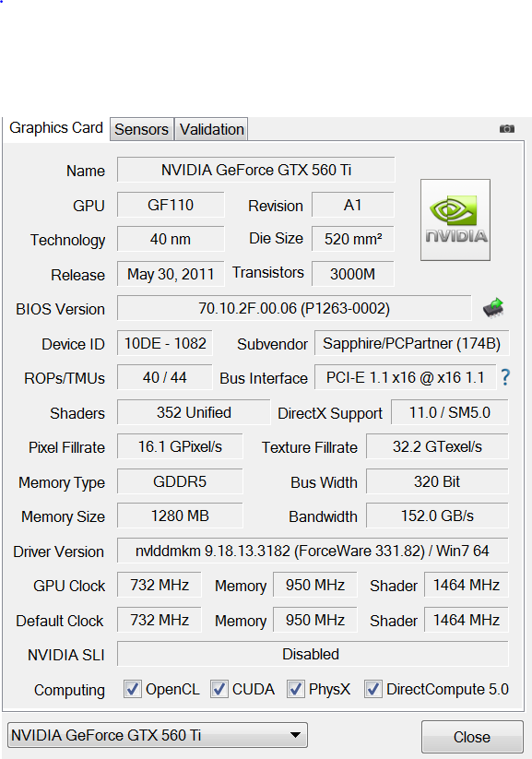Click the Bus Width field 320 Bit

[x=437, y=481]
